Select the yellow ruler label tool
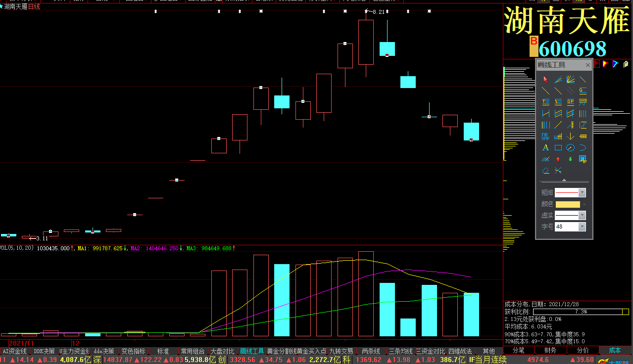 [x=583, y=136]
